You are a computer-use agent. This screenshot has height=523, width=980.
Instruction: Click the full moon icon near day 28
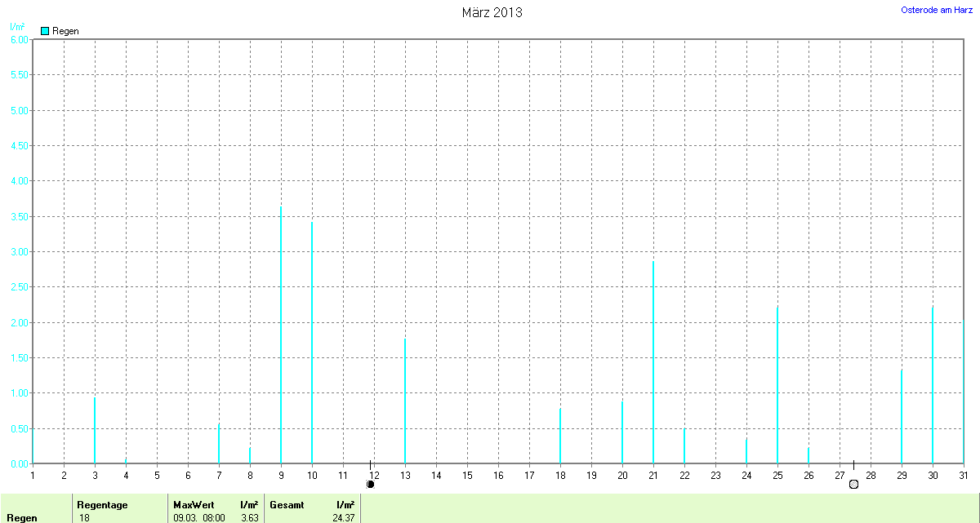click(853, 484)
